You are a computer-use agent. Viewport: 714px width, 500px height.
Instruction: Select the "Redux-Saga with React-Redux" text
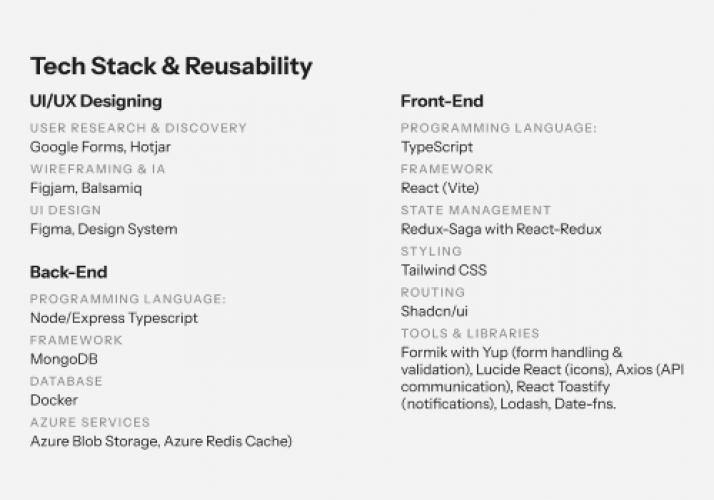(501, 229)
